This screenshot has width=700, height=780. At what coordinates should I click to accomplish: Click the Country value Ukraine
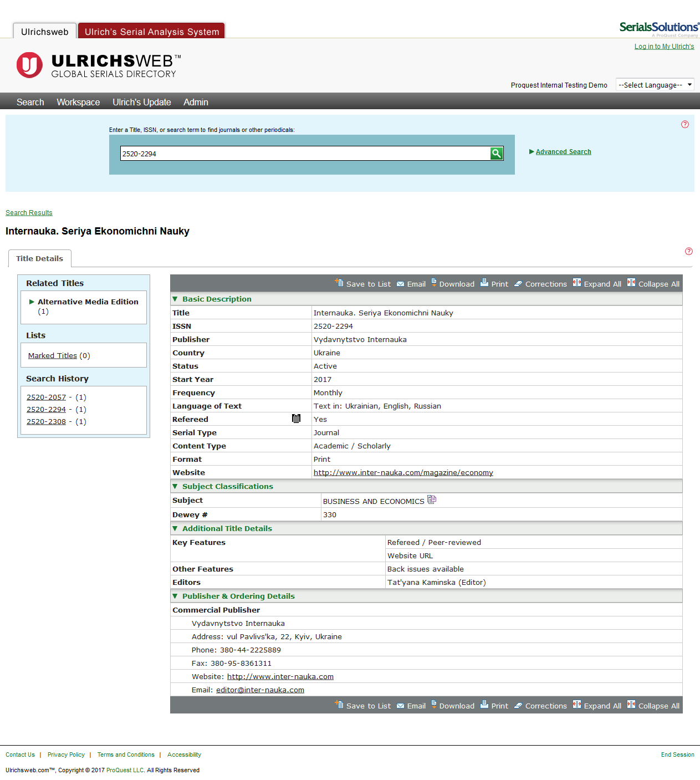pyautogui.click(x=327, y=353)
